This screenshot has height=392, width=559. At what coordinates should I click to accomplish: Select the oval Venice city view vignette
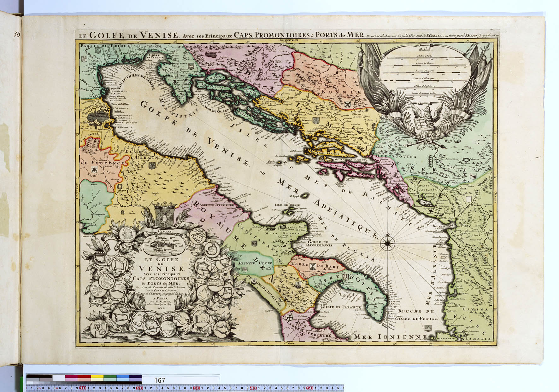pyautogui.click(x=164, y=245)
